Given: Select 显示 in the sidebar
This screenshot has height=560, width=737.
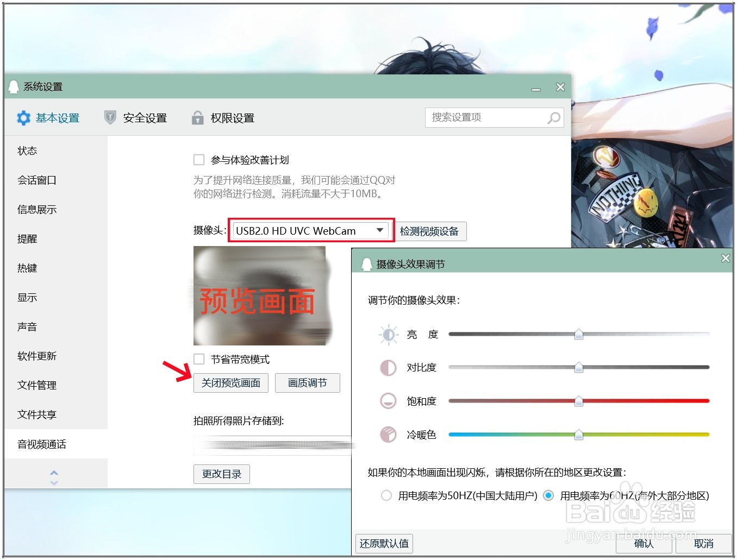Looking at the screenshot, I should [56, 297].
